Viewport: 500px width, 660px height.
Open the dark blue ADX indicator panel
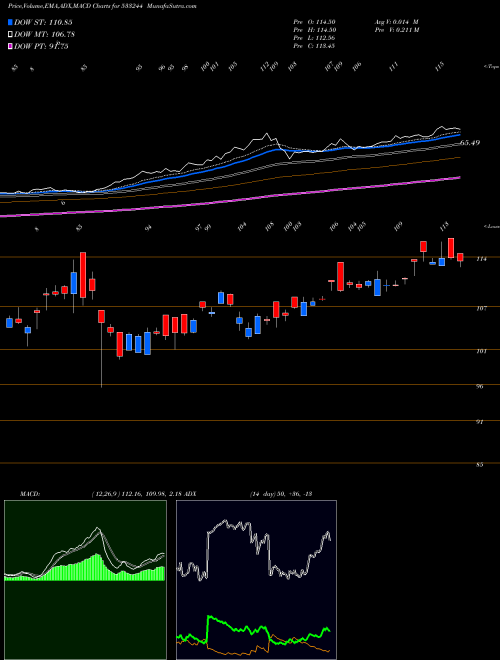[256, 580]
